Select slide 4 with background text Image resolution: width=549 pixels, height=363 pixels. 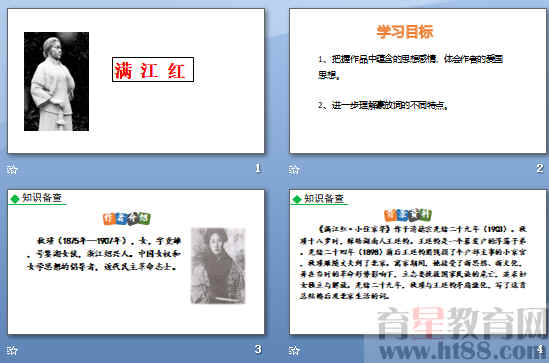[418, 262]
